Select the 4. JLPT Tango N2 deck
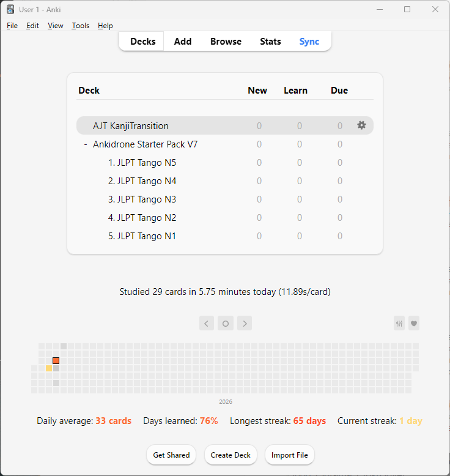Viewport: 450px width, 476px height. [x=142, y=218]
